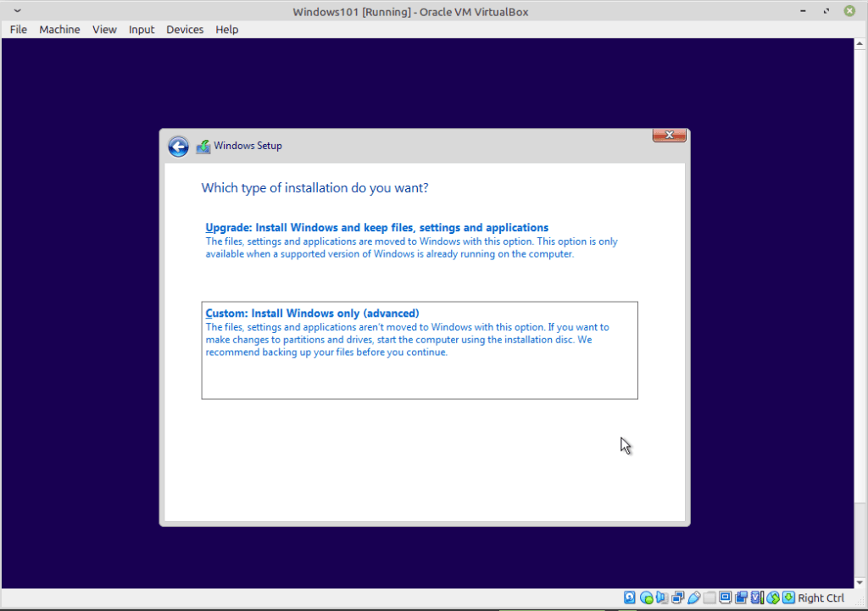This screenshot has height=611, width=868.
Task: Click the Windows Setup title icon
Action: [x=203, y=146]
